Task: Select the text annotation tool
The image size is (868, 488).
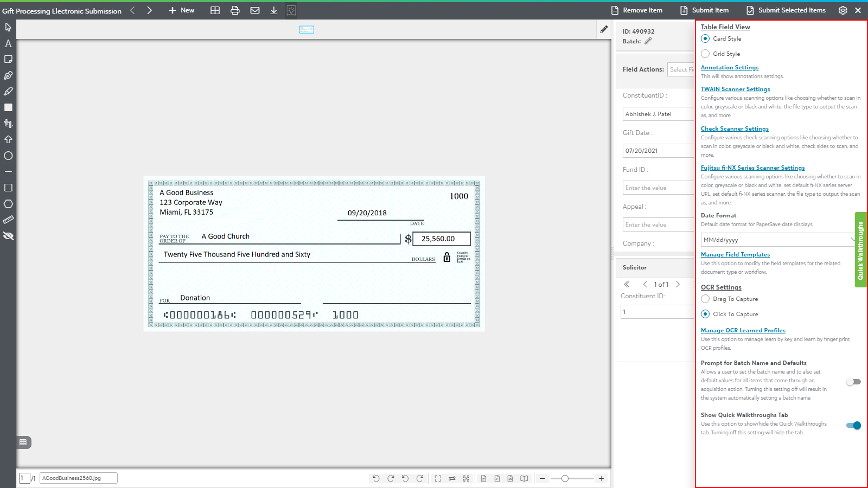Action: (x=8, y=43)
